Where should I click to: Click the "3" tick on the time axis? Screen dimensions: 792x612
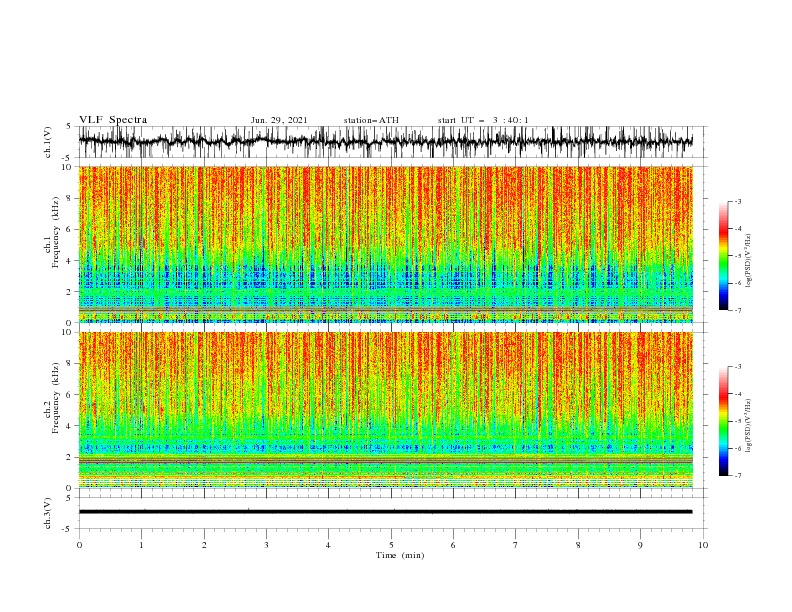[266, 545]
